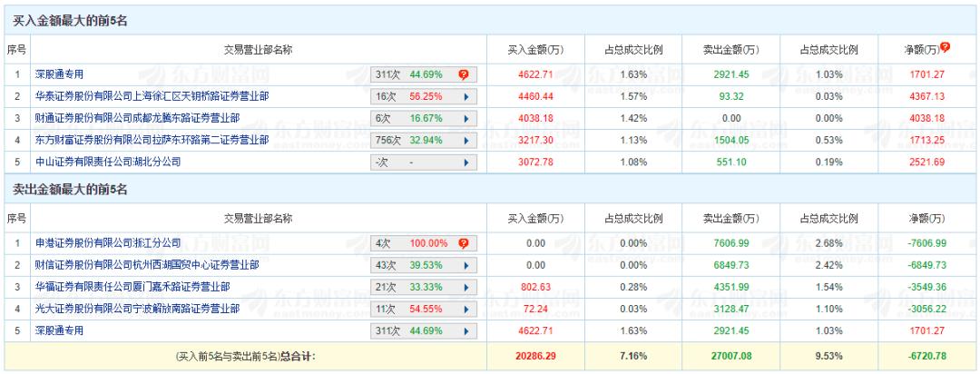This screenshot has width=980, height=374.
Task: Click blue arrow in 深股通专用 row of sell table
Action: (465, 332)
